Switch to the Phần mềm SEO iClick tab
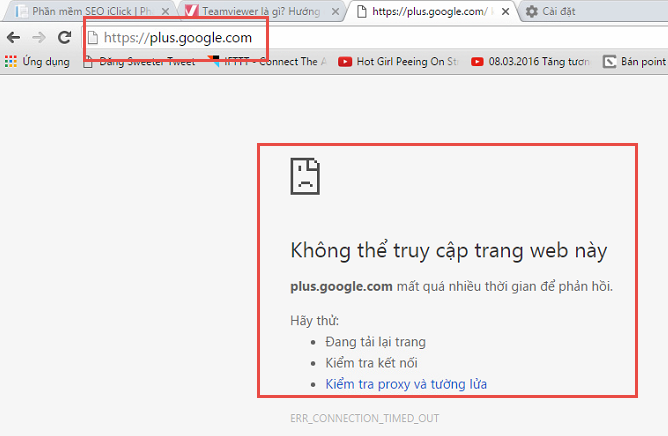 tap(90, 12)
